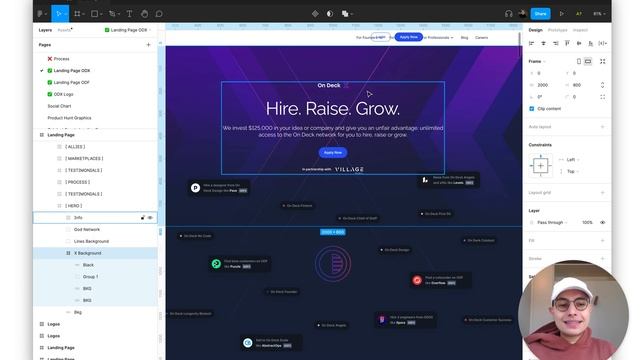Open the Frame type dropdown
This screenshot has width=640, height=360.
(x=537, y=61)
